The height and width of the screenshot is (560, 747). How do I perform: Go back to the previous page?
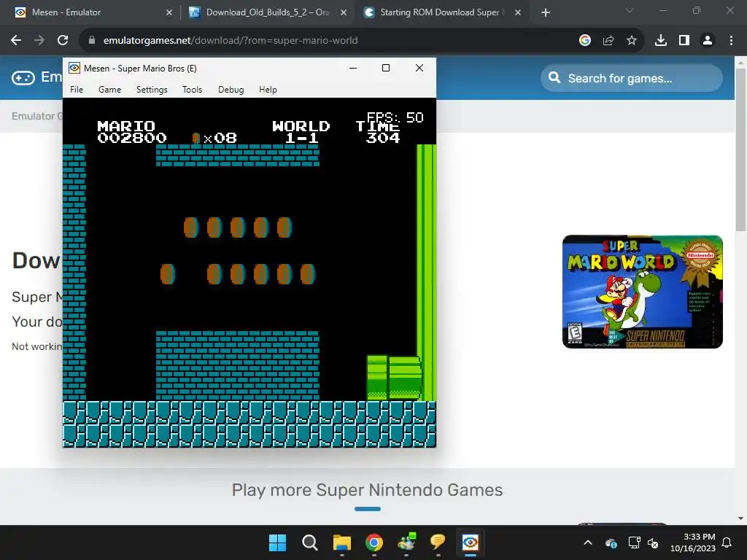pos(16,41)
